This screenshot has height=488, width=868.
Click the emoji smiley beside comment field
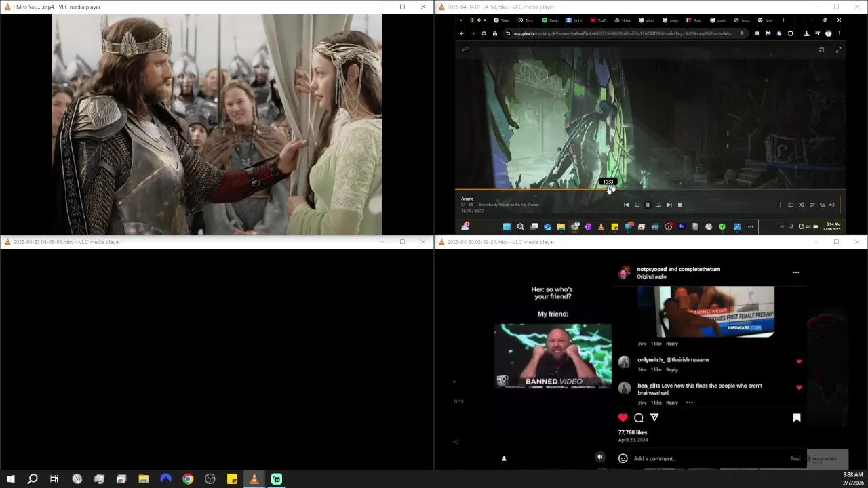pyautogui.click(x=623, y=458)
